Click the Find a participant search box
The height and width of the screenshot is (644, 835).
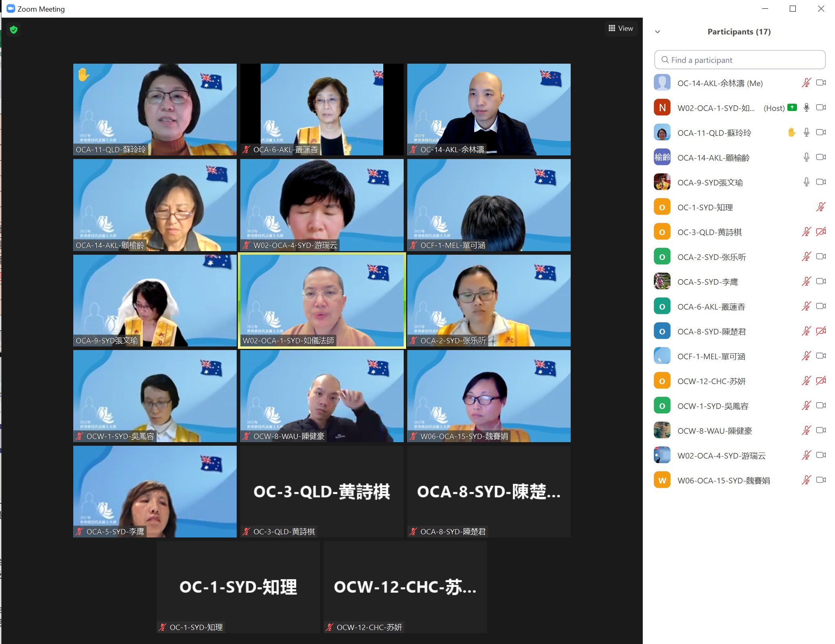[x=739, y=60]
